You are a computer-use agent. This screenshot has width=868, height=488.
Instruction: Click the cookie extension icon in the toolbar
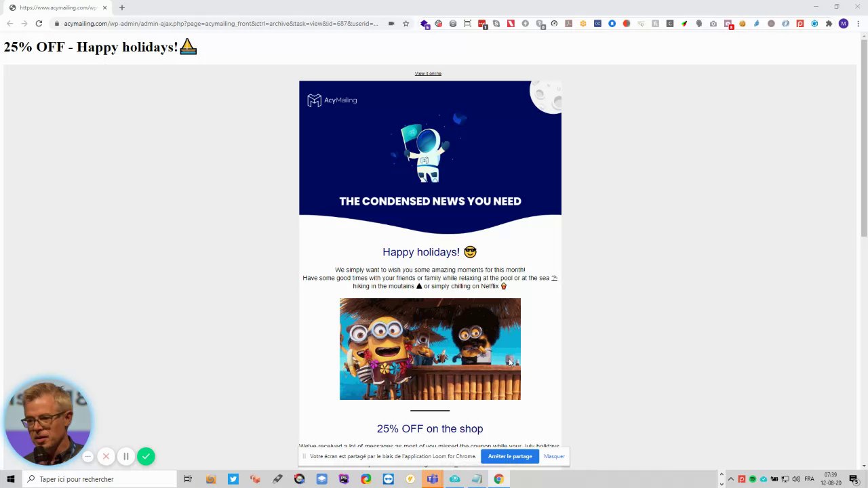pos(742,24)
